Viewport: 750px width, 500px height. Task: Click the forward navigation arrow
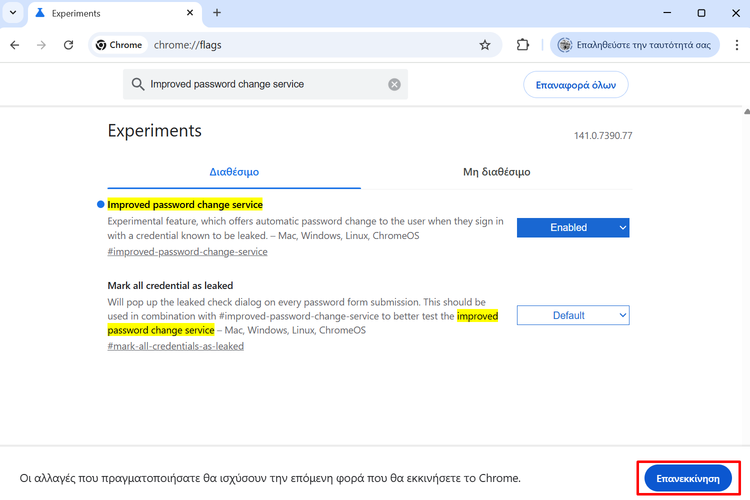click(x=42, y=45)
